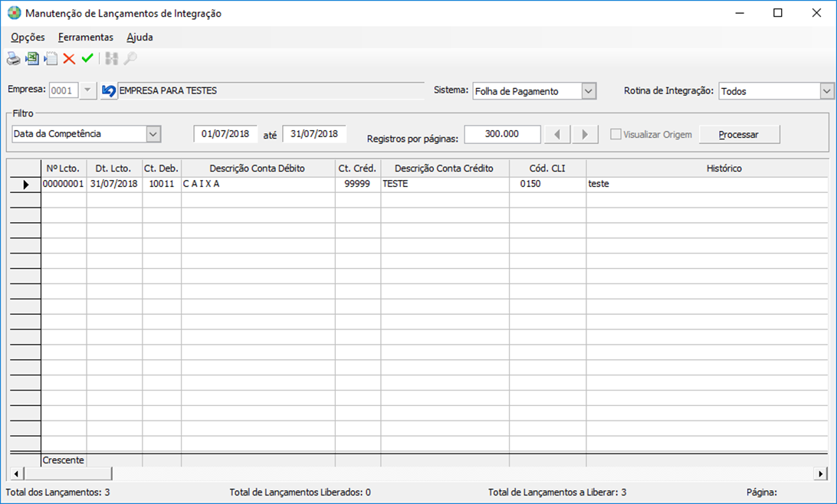
Task: Export to Excel using toolbar icon
Action: 32,59
